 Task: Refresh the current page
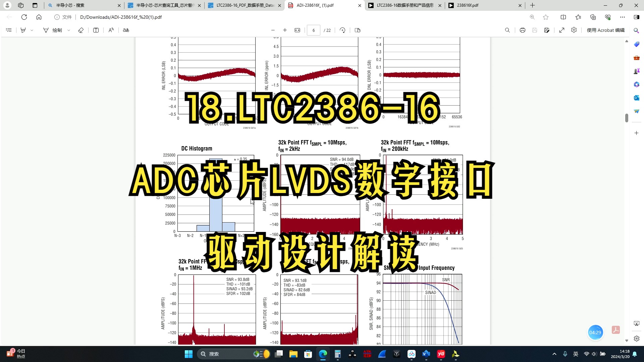point(24,17)
